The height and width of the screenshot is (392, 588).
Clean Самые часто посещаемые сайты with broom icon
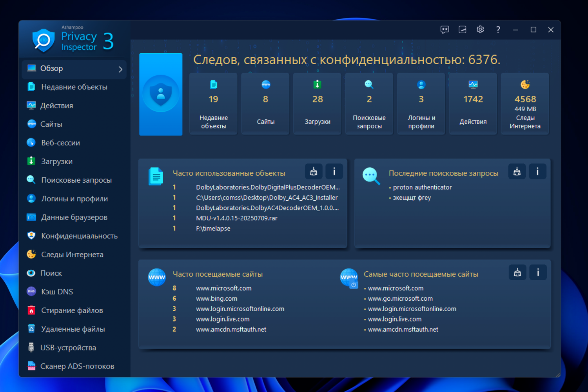517,272
